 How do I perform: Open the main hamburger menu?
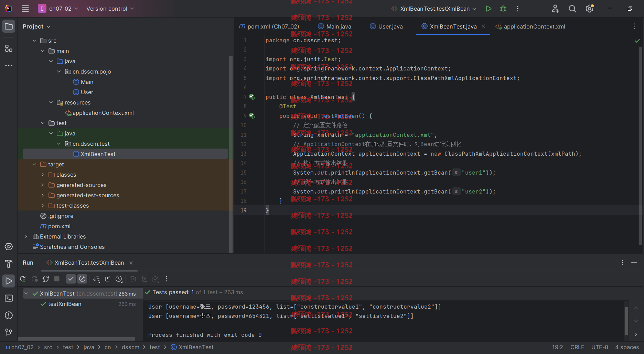tap(25, 9)
